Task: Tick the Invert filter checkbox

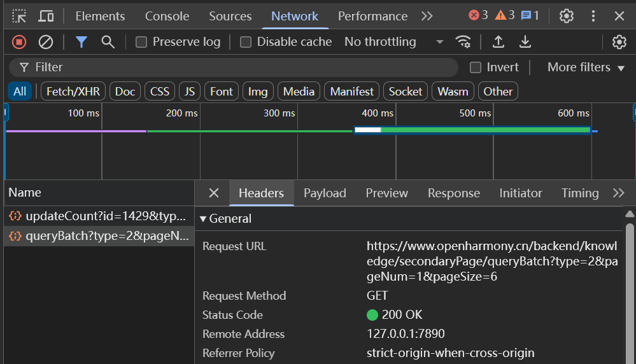Action: [476, 67]
